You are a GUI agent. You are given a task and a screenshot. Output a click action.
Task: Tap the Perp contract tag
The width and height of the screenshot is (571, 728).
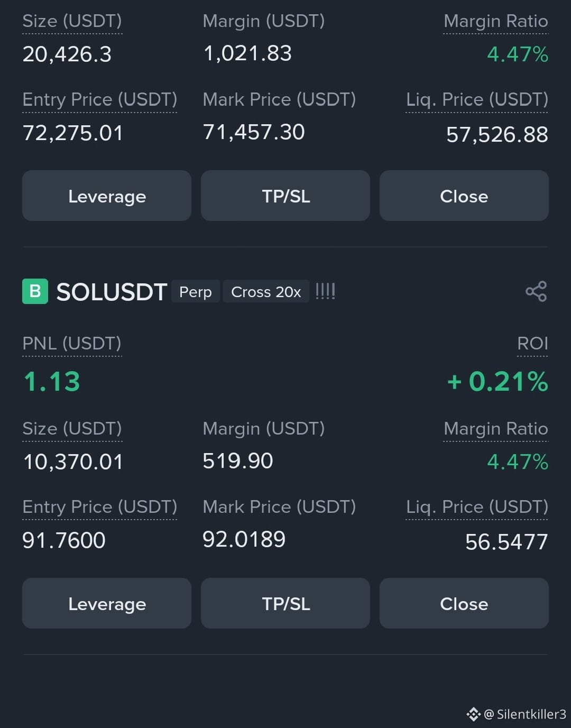[x=196, y=292]
